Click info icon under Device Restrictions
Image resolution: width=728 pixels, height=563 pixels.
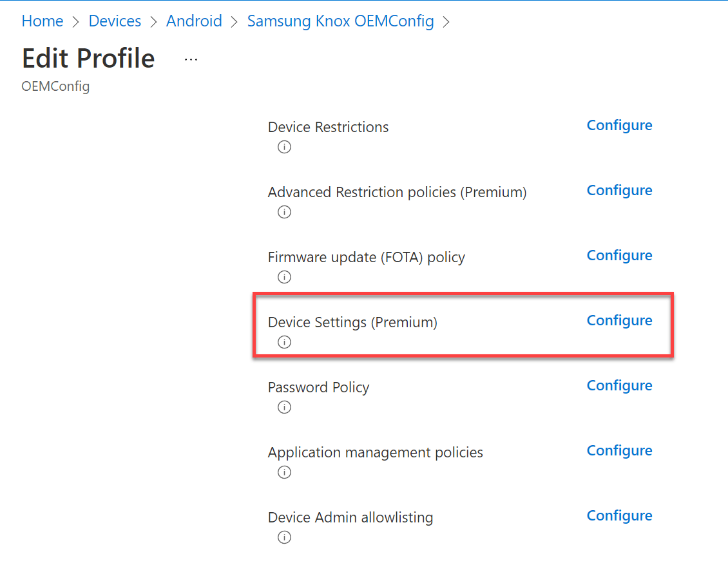284,147
